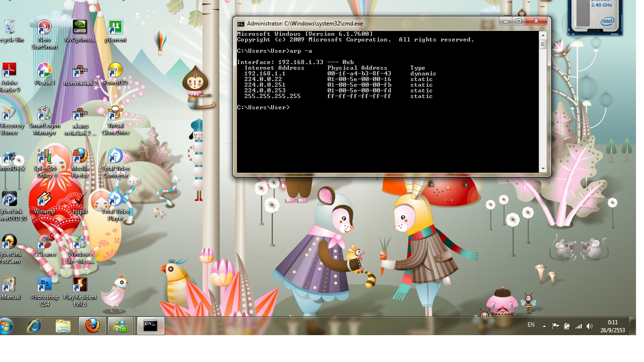Launch Nero StartSmart from the desktop

click(x=44, y=34)
